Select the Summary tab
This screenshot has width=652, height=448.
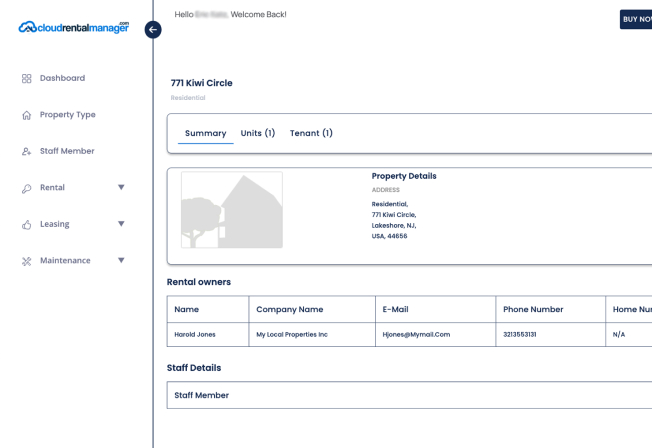click(205, 133)
